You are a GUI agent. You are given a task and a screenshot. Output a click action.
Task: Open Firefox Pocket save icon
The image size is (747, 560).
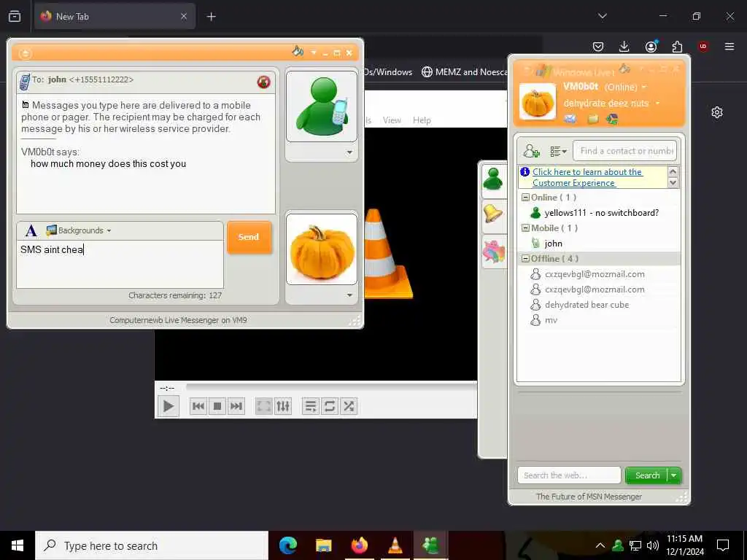pos(598,46)
